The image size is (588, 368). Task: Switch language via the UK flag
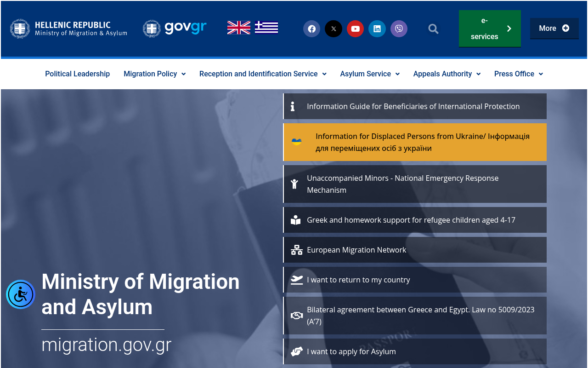click(239, 28)
